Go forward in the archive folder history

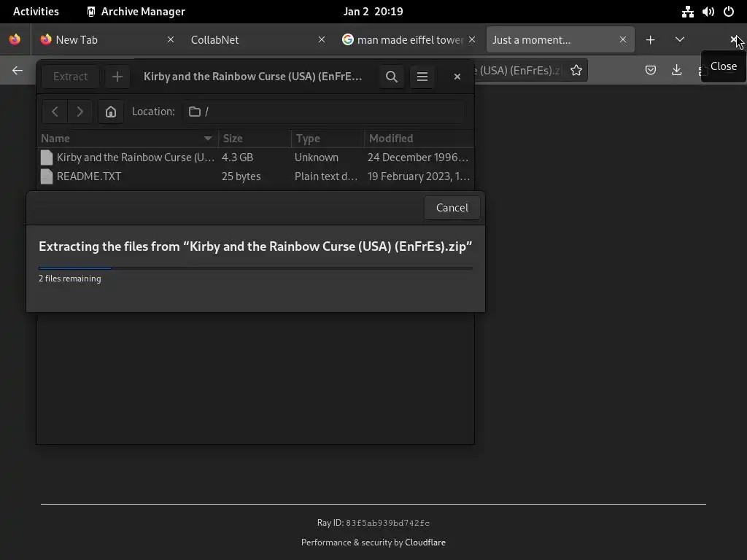80,112
